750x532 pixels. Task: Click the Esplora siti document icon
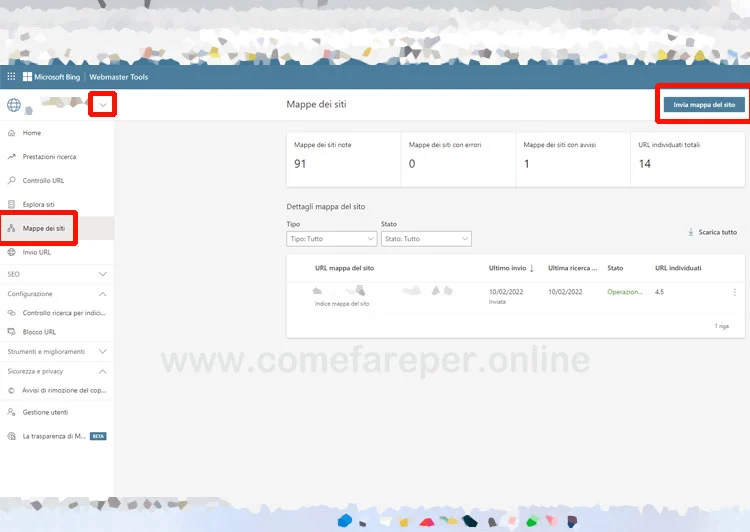pyautogui.click(x=11, y=204)
